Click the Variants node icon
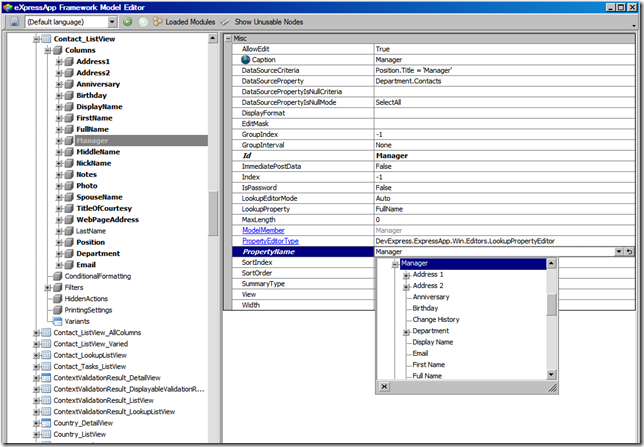This screenshot has width=644, height=447. [58, 321]
